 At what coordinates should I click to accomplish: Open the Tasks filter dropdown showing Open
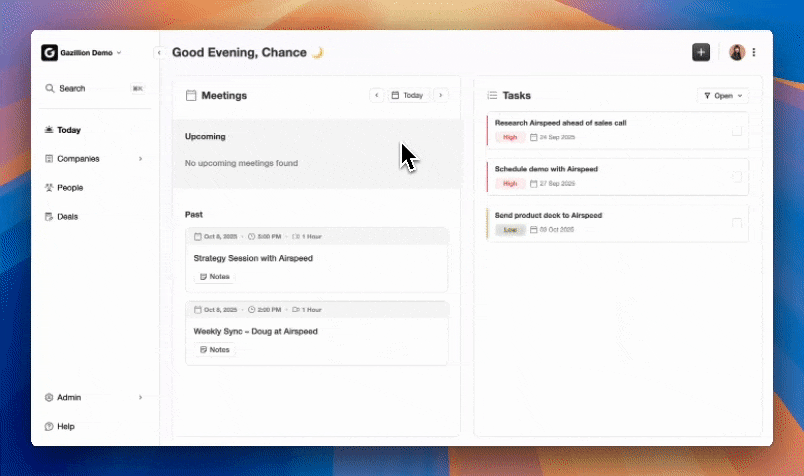point(723,96)
